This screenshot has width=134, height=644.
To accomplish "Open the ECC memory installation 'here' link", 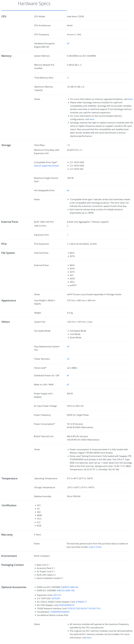I will [x=89, y=637].
